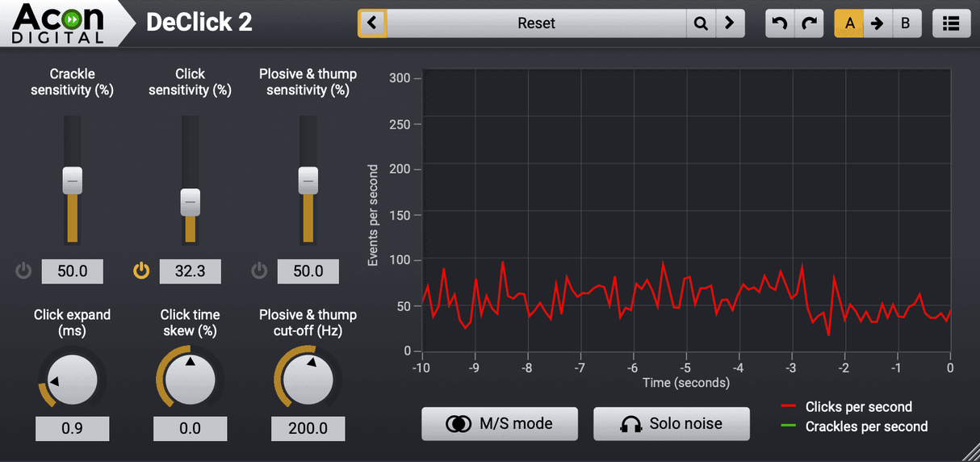Click the plosive cut-off 200.0 value field

(x=308, y=429)
